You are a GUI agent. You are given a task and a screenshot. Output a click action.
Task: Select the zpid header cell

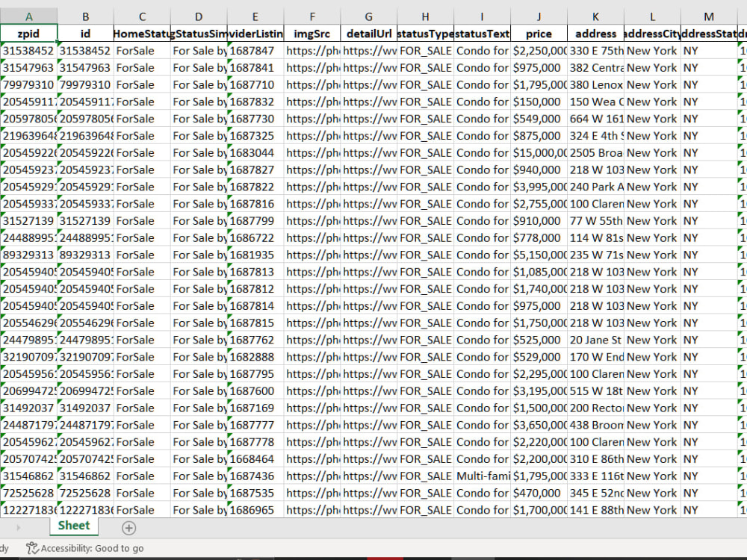point(28,34)
